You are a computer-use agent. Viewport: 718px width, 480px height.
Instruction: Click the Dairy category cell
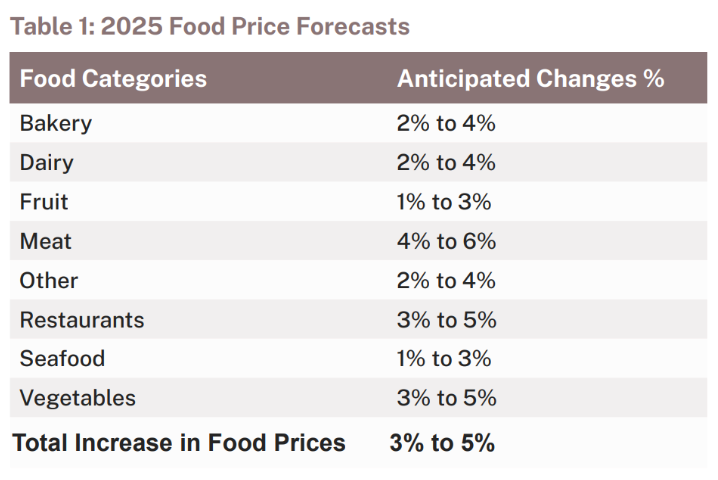47,163
